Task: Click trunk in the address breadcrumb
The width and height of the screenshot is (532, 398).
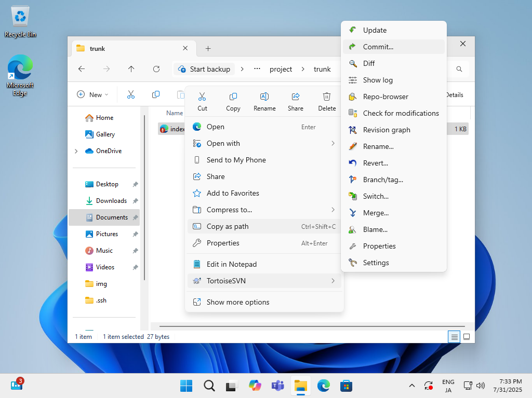Action: [322, 69]
